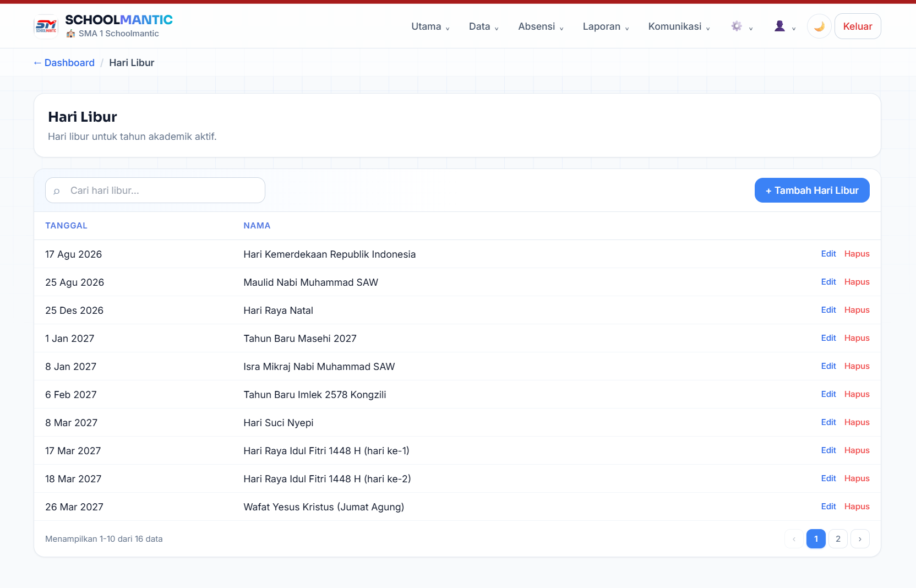Open the settings gear menu
The height and width of the screenshot is (588, 916).
click(x=741, y=26)
